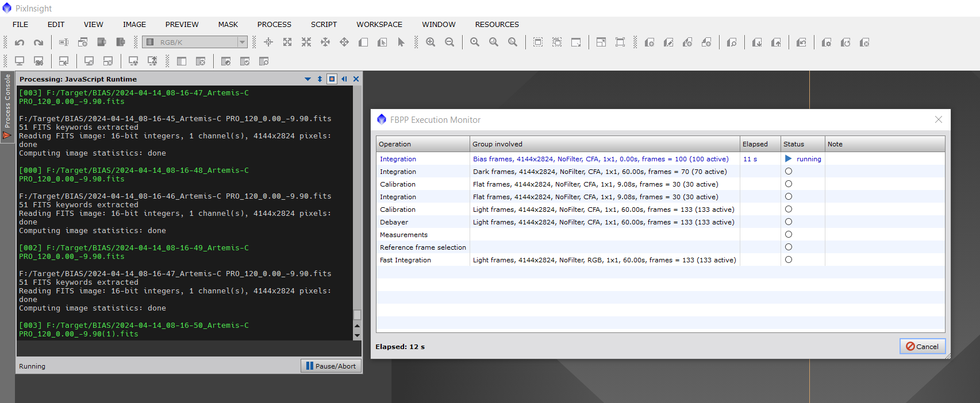This screenshot has height=403, width=980.
Task: Click the 'Running' status text in console
Action: click(x=32, y=366)
